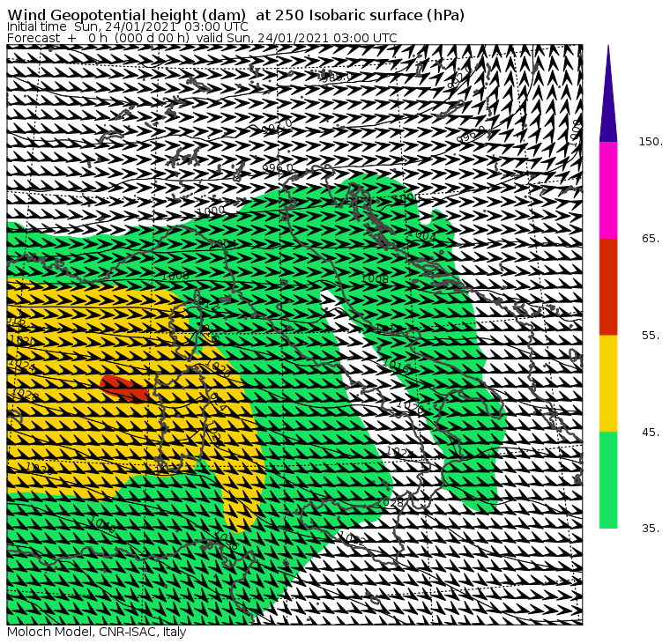This screenshot has height=644, width=670.
Task: Select the purple triangular top of color bar
Action: pyautogui.click(x=608, y=93)
